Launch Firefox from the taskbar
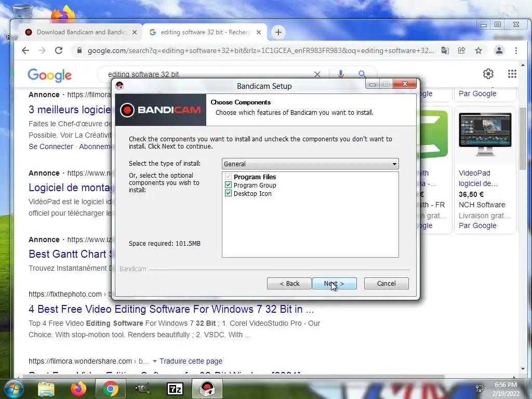The image size is (532, 399). click(x=78, y=389)
